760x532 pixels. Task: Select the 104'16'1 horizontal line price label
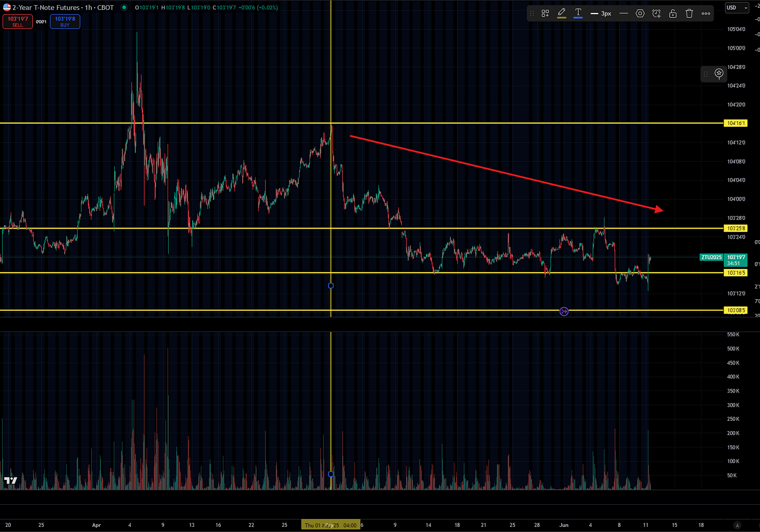coord(735,123)
